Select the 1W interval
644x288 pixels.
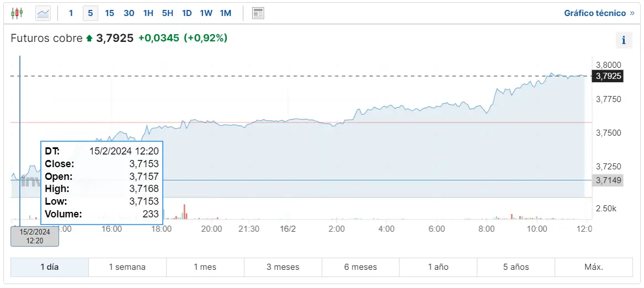click(206, 13)
